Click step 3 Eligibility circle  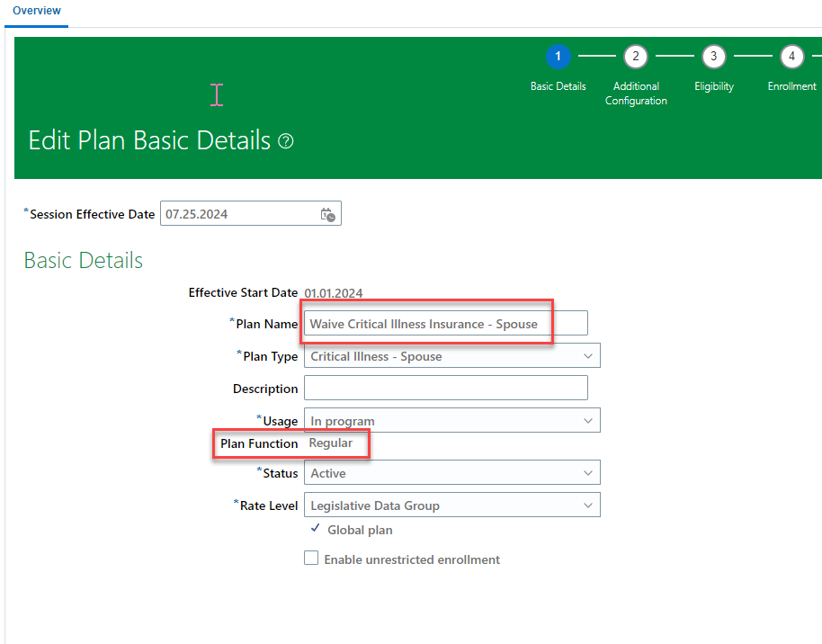[714, 56]
